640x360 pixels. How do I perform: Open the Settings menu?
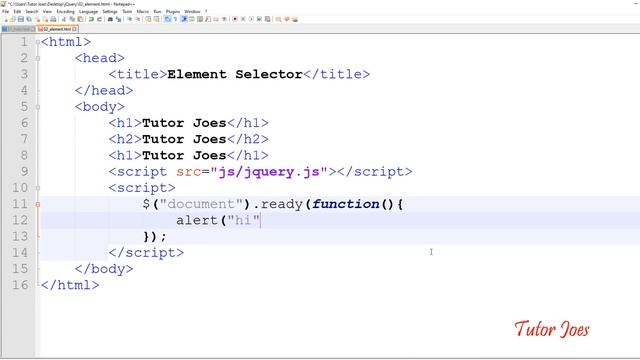[110, 11]
